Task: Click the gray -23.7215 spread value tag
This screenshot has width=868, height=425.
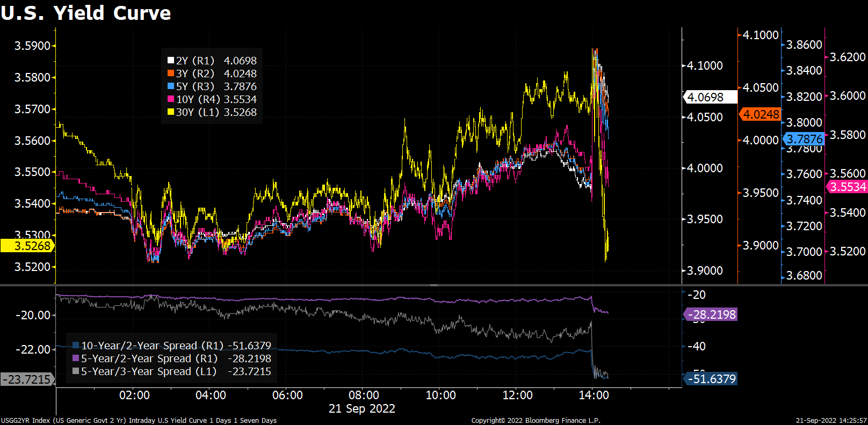Action: [27, 379]
